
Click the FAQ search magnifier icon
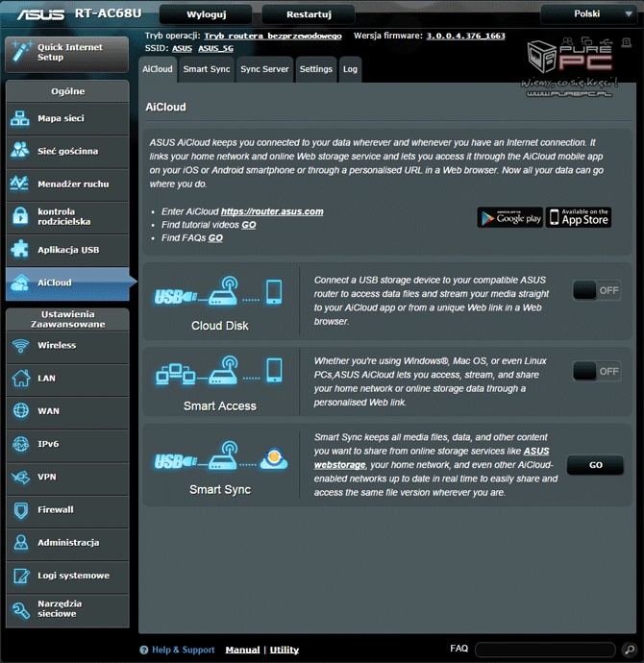click(630, 649)
